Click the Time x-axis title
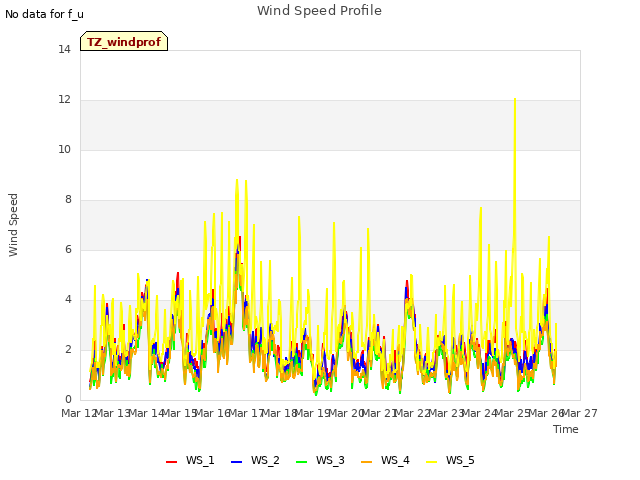640x480 pixels. (x=566, y=429)
